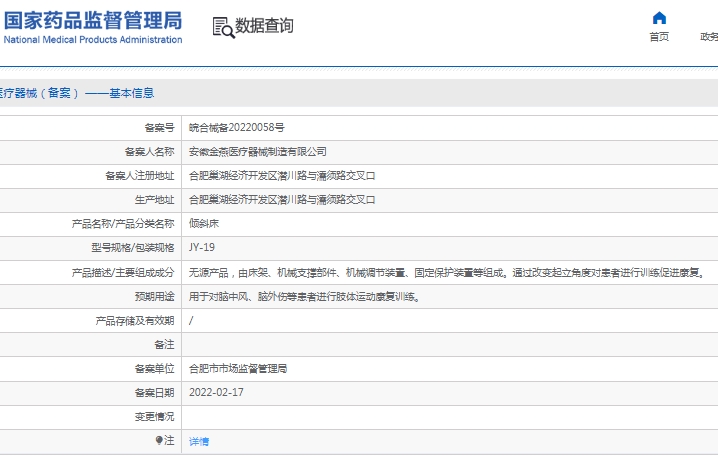Viewport: 718px width, 462px height.
Task: Select the filing date 2022-02-17
Action: [x=216, y=392]
